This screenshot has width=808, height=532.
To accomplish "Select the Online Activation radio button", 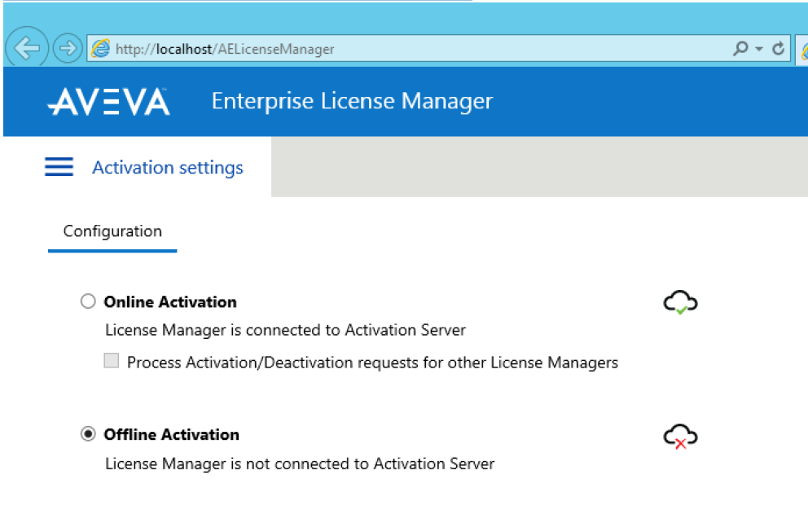I will tap(88, 301).
